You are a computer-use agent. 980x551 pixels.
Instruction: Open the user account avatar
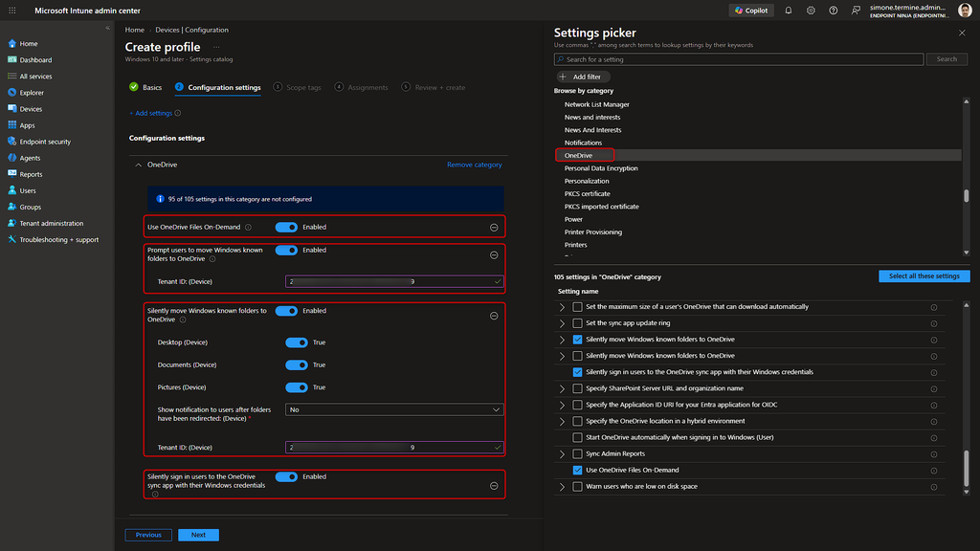(x=965, y=10)
